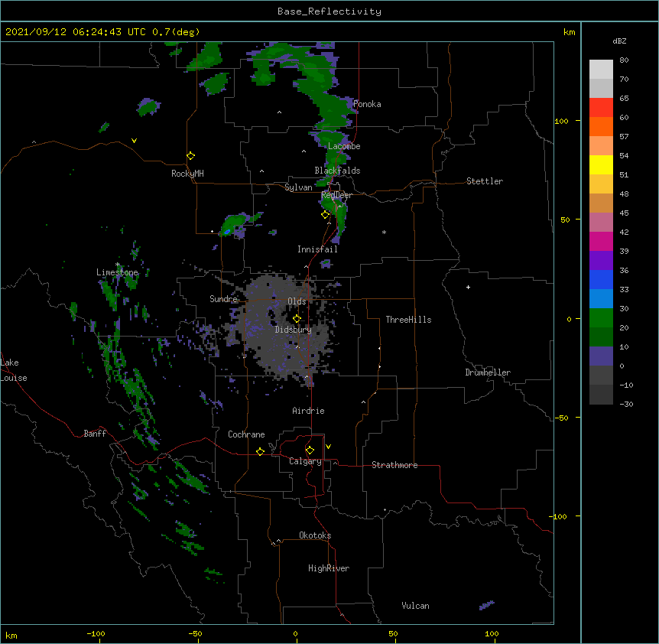Click the yellow diamond between Olds and Didsbury
This screenshot has width=659, height=644.
[x=297, y=319]
